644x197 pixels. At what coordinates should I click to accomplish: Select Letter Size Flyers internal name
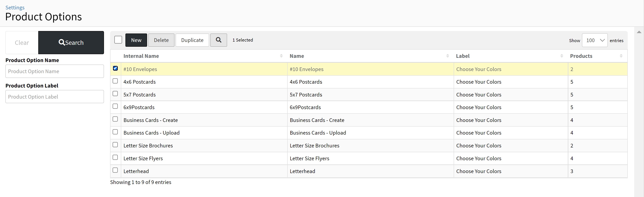(x=143, y=158)
